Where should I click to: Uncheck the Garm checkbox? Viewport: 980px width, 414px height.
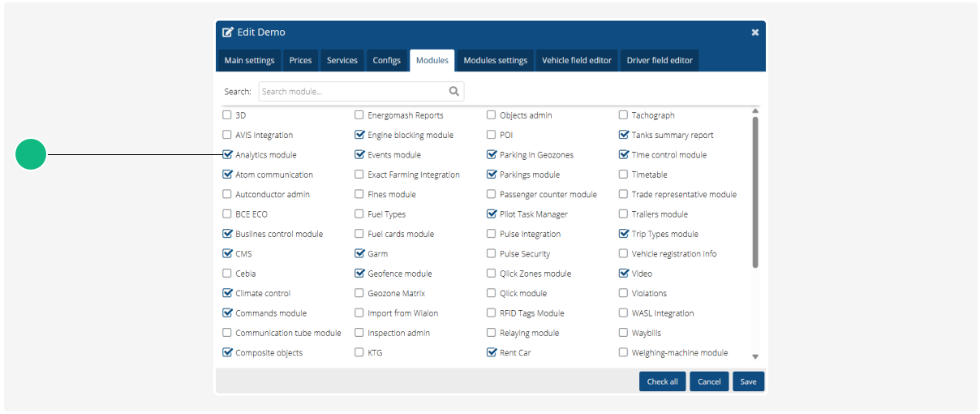(359, 253)
